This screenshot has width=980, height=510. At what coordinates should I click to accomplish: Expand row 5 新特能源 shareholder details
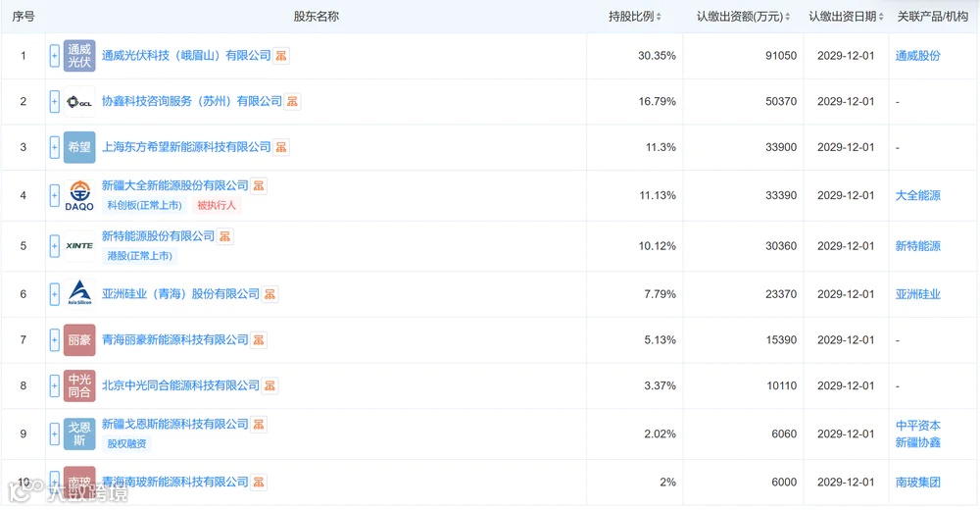click(54, 246)
